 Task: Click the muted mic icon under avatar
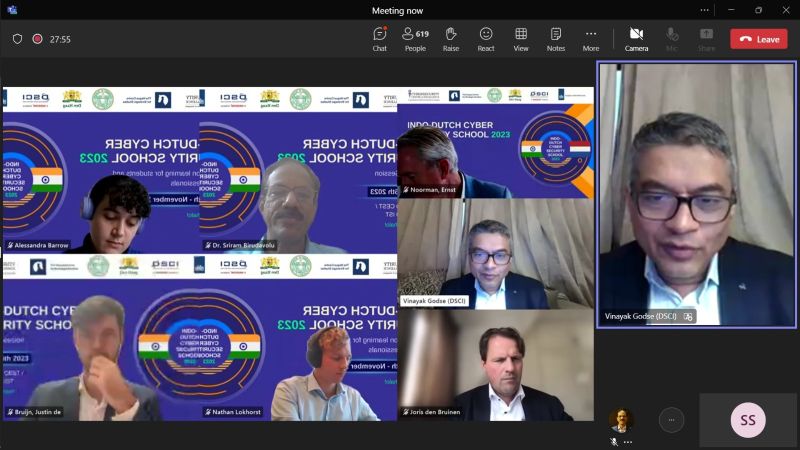coord(614,442)
